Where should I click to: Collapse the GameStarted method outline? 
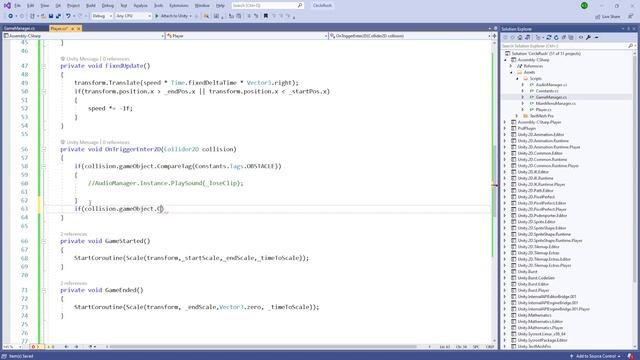44,241
